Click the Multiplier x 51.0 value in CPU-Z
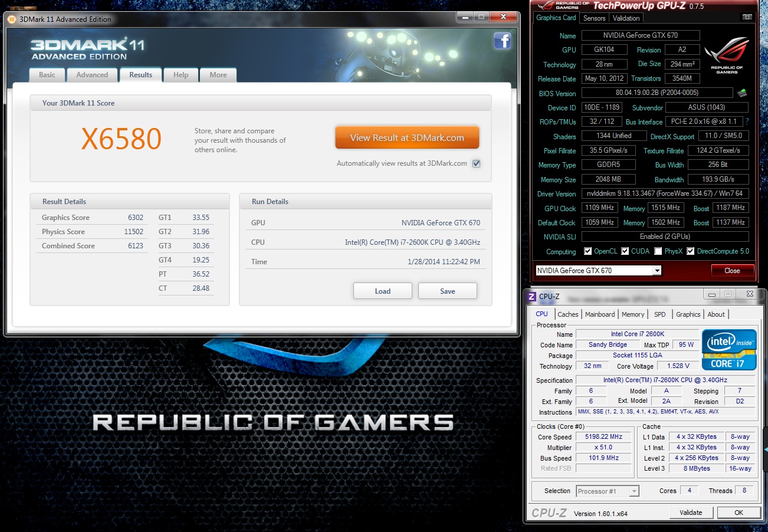 click(x=605, y=447)
